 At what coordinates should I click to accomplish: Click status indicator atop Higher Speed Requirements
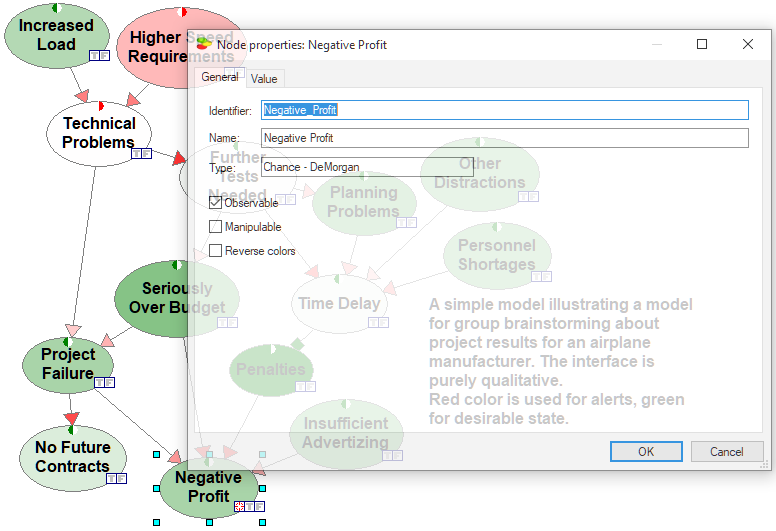point(182,12)
